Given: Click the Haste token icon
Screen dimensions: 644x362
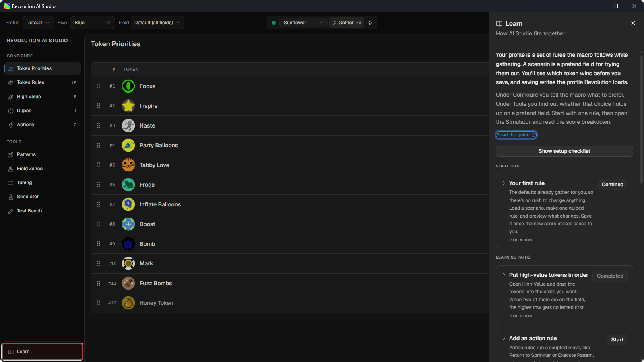Looking at the screenshot, I should [x=128, y=125].
